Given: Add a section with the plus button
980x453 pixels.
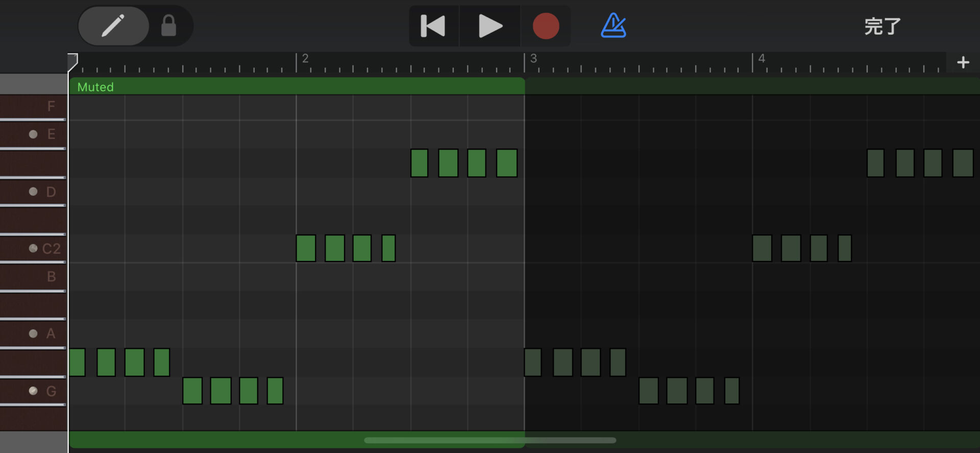Looking at the screenshot, I should [x=963, y=62].
